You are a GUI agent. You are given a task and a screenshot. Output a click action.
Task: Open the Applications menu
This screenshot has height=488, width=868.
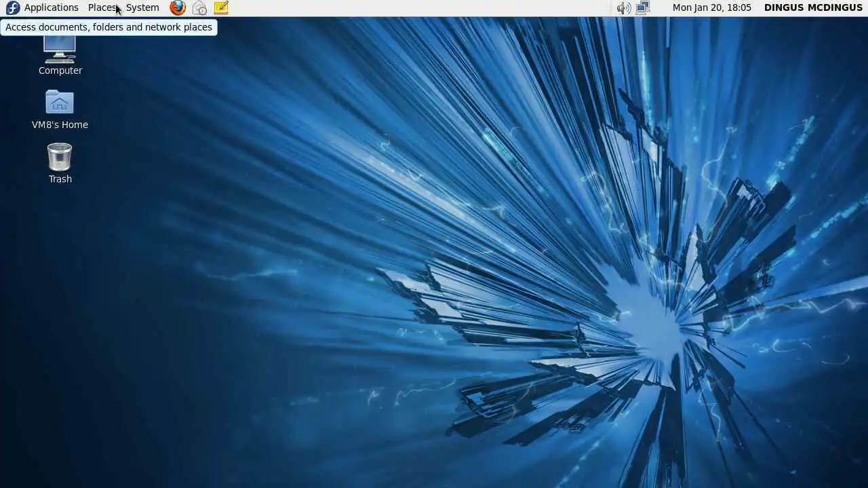tap(42, 7)
